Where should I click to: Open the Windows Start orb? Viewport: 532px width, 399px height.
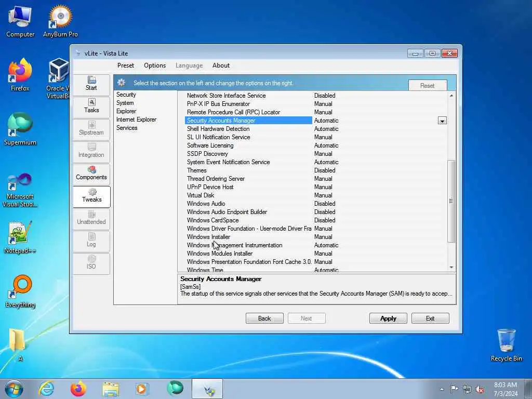coord(14,389)
